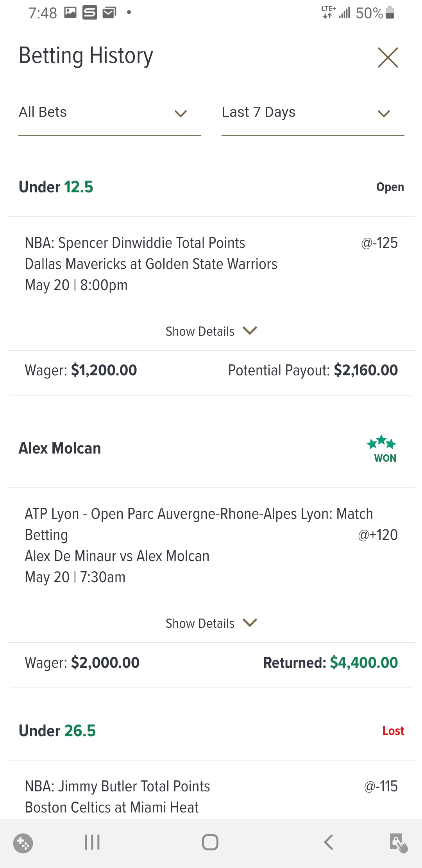Open the All Bets filter dropdown
The image size is (422, 868).
[x=109, y=113]
